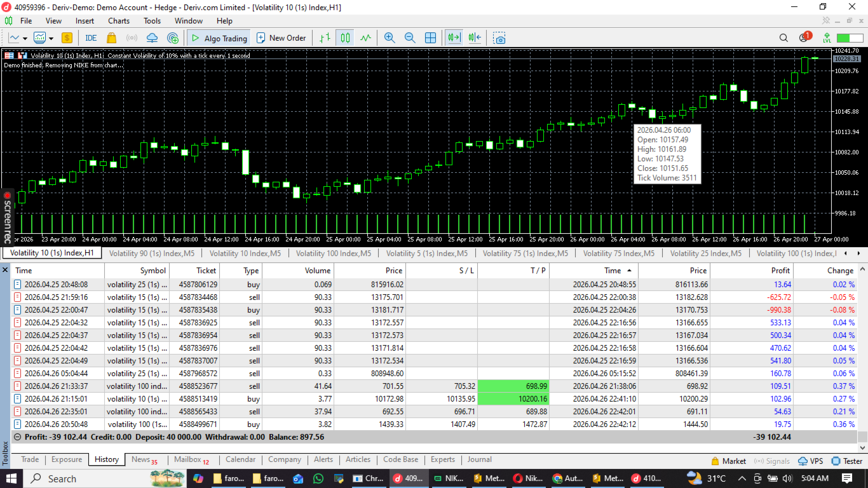
Task: Open the Volatility 75 (1s) Index,M5 chart tab
Action: (525, 254)
